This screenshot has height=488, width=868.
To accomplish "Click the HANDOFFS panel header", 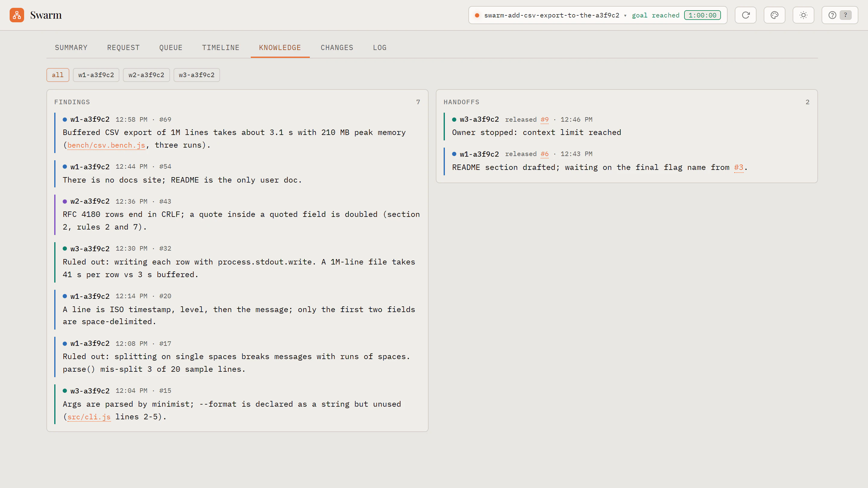I will click(x=461, y=102).
